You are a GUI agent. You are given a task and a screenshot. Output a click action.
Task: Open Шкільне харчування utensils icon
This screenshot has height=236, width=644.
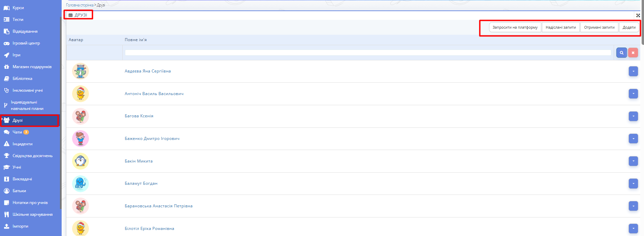click(6, 214)
